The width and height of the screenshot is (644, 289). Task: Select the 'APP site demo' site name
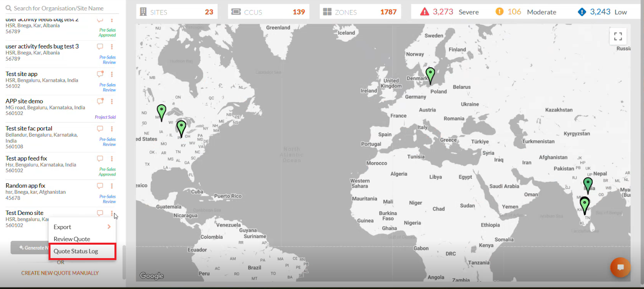pos(24,101)
